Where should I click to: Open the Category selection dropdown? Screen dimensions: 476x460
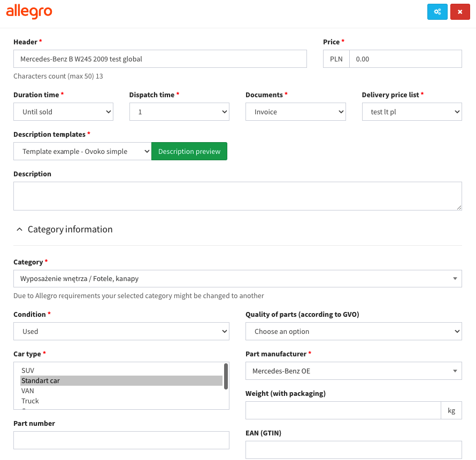237,278
